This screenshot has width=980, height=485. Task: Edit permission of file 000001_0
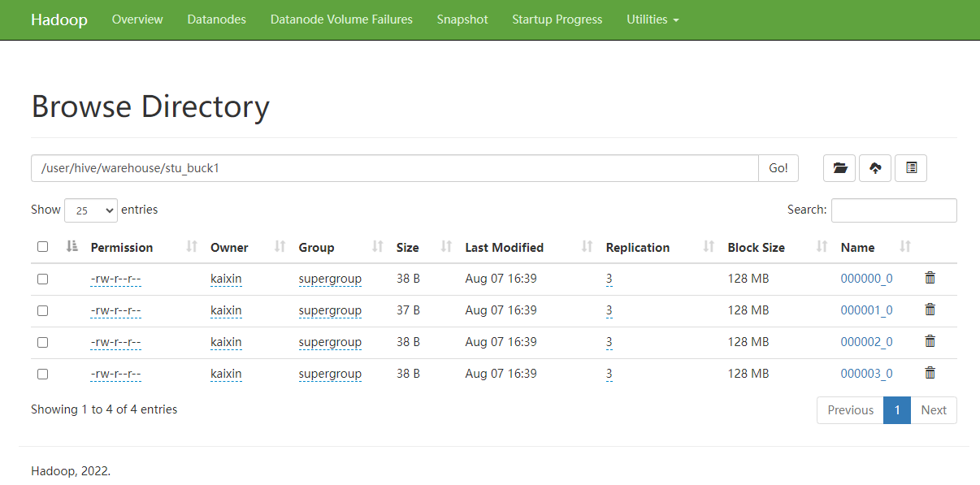[116, 310]
